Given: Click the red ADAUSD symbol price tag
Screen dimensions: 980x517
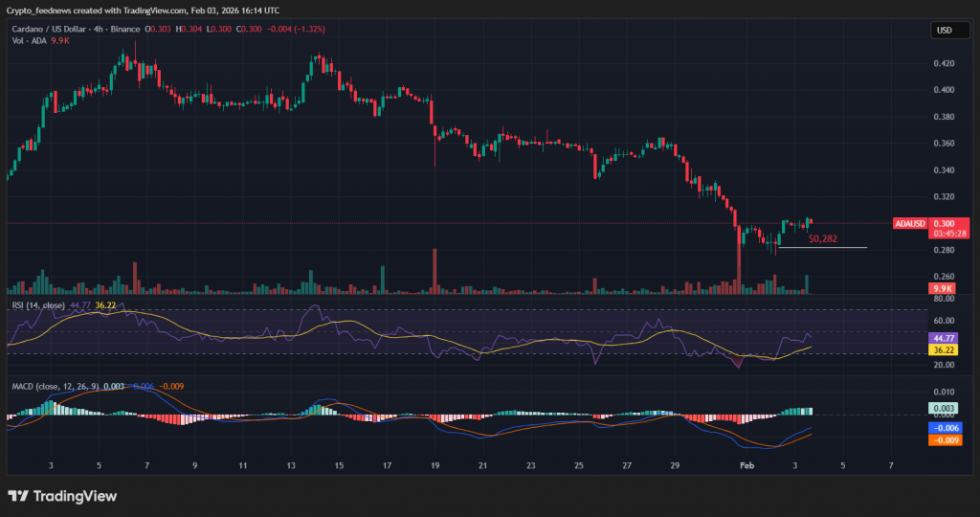Looking at the screenshot, I should 910,223.
